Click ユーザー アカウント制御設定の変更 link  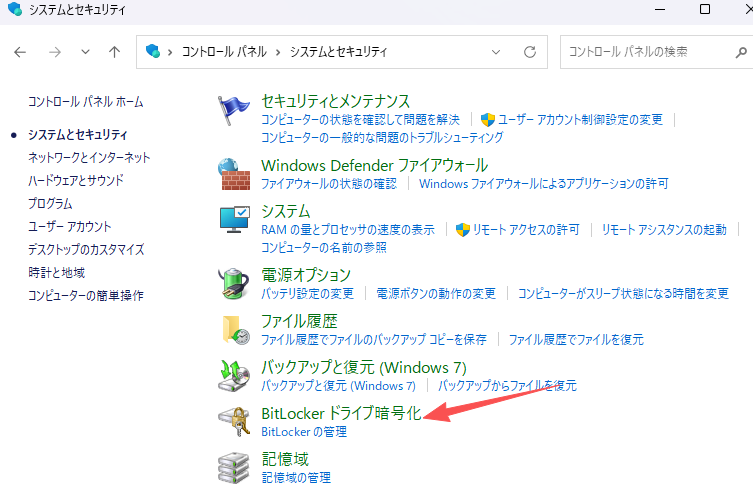coord(581,120)
